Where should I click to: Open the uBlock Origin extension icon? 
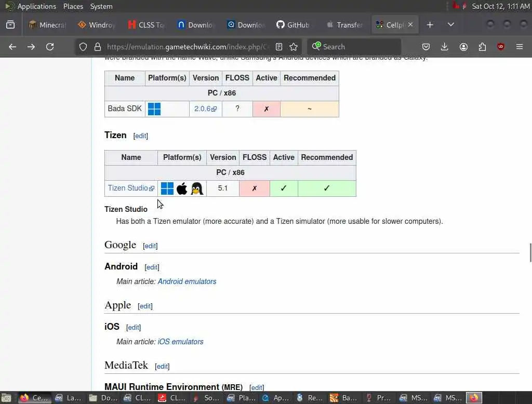501,47
